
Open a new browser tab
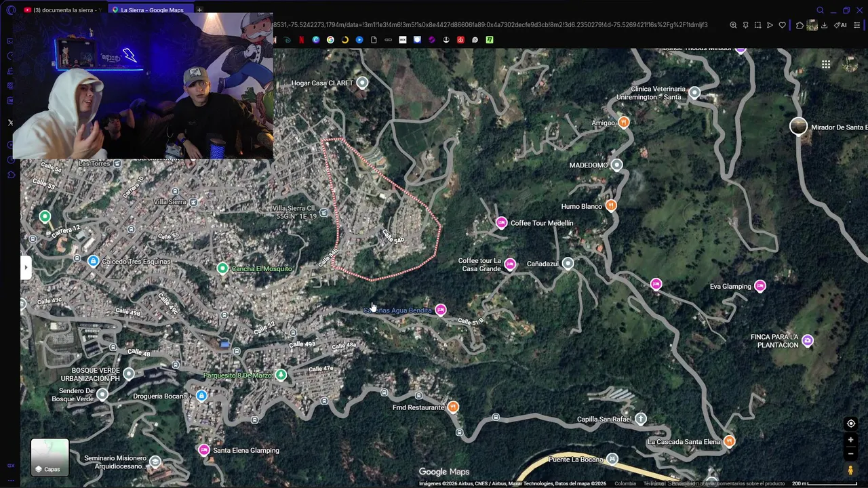pyautogui.click(x=199, y=10)
